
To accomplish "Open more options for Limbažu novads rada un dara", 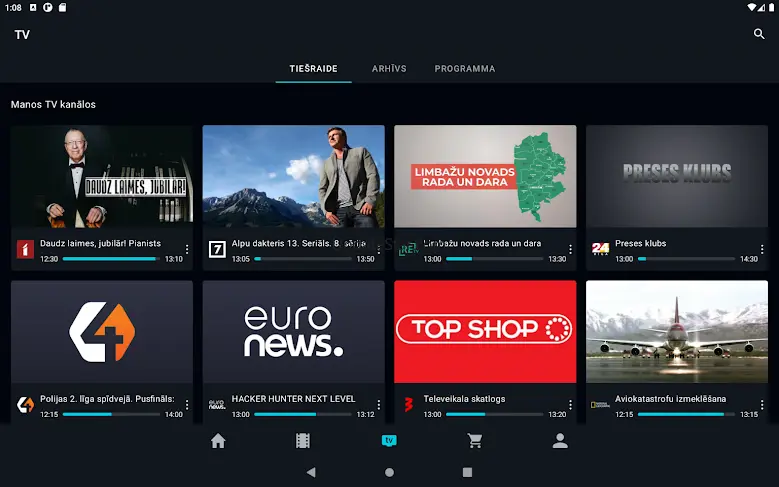I will click(570, 249).
